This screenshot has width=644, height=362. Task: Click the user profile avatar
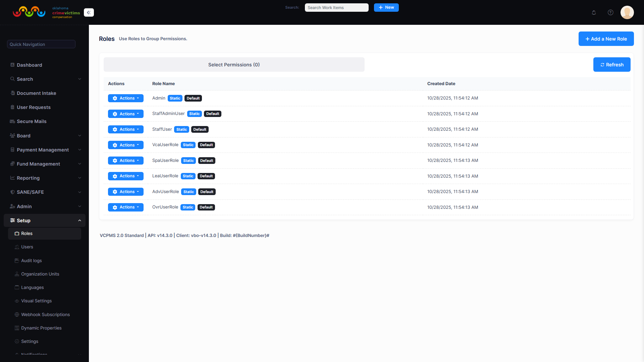627,12
